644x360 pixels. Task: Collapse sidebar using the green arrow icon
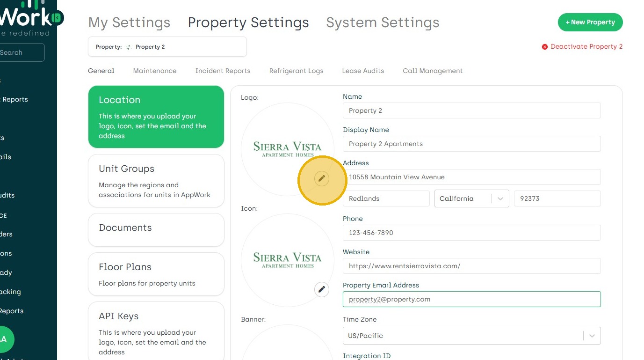click(x=56, y=18)
